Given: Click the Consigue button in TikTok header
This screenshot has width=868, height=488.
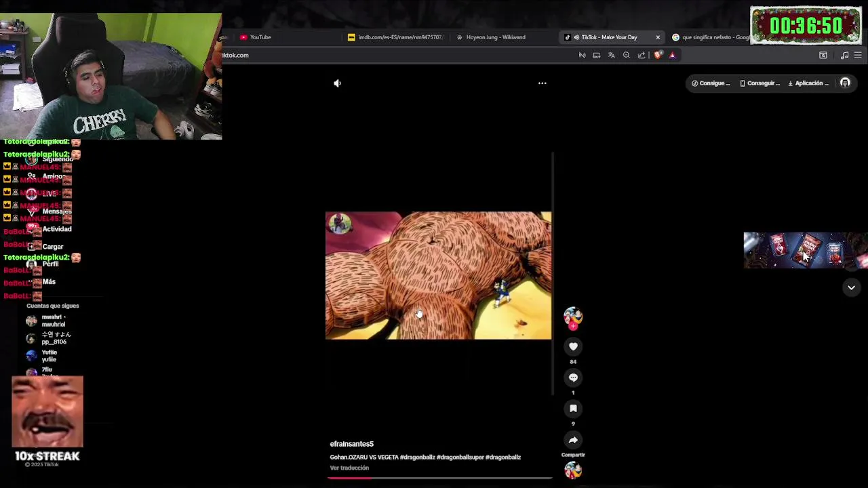Looking at the screenshot, I should coord(711,83).
